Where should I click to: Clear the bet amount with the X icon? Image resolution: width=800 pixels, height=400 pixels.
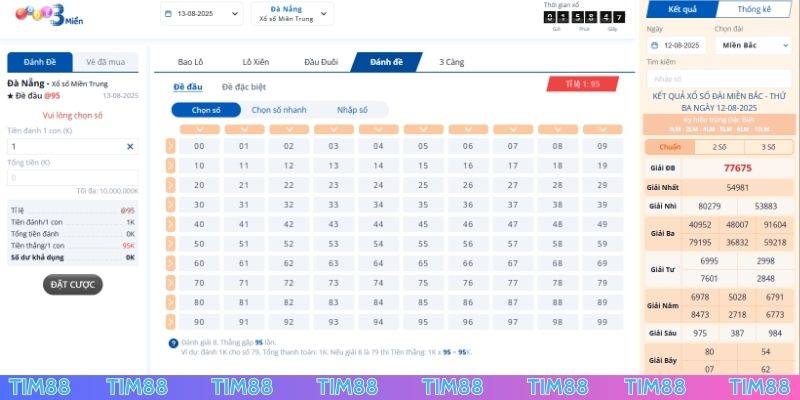pos(130,147)
